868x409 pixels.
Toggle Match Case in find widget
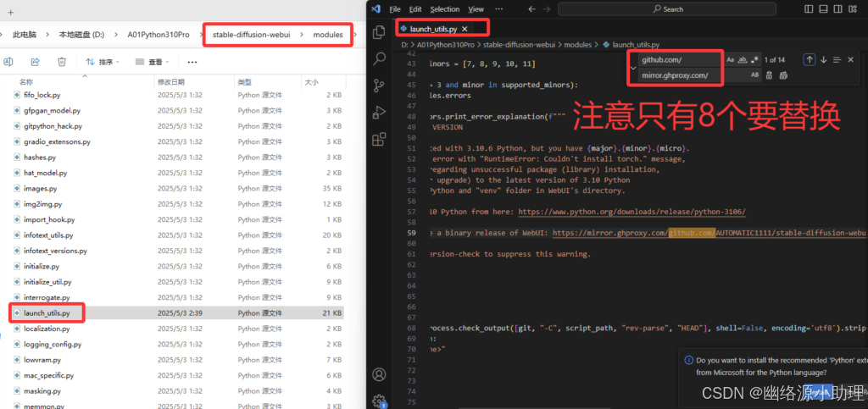tap(730, 59)
